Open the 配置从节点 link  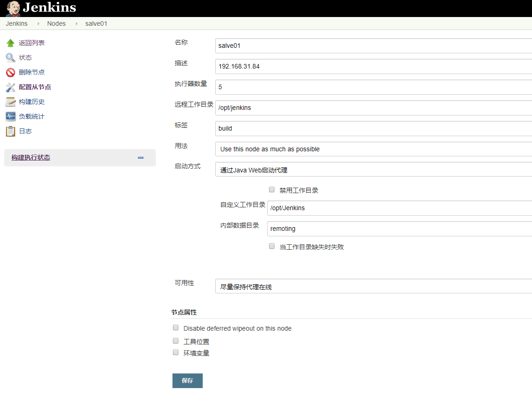(x=34, y=87)
